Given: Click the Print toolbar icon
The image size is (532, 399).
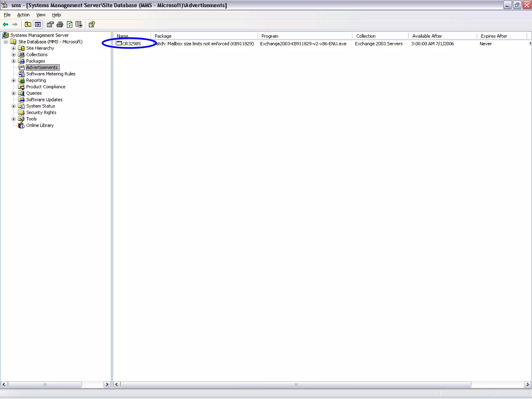Looking at the screenshot, I should coord(60,24).
